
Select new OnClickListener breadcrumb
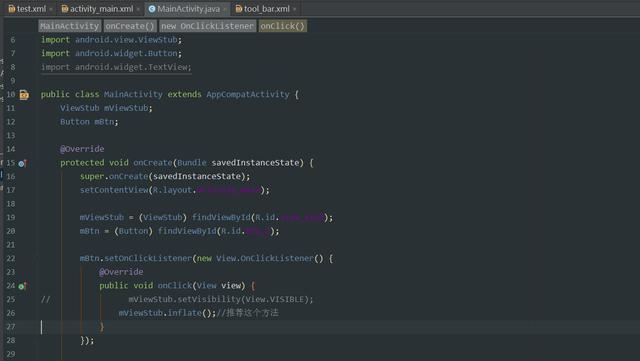[207, 26]
